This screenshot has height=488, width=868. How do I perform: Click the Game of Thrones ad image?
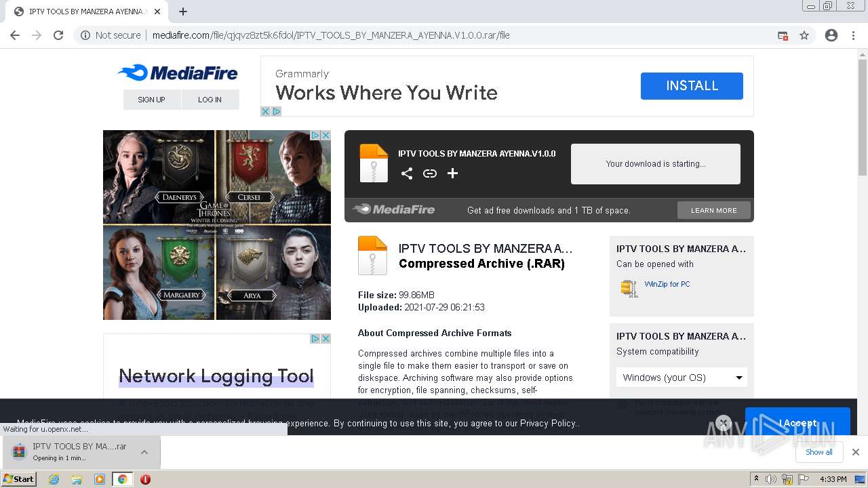217,225
